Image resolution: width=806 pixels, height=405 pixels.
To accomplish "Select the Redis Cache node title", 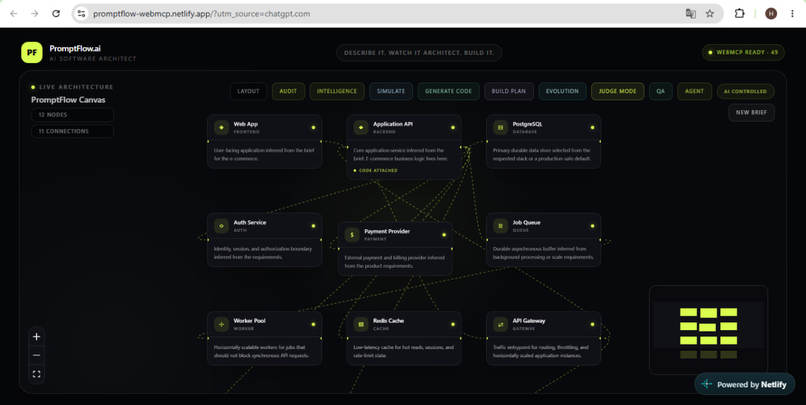I will tap(389, 321).
